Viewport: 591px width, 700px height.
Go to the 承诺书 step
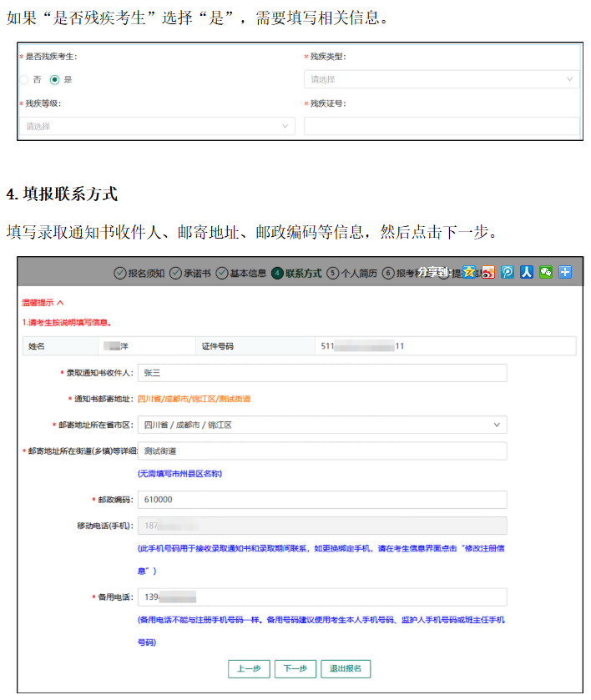point(190,273)
